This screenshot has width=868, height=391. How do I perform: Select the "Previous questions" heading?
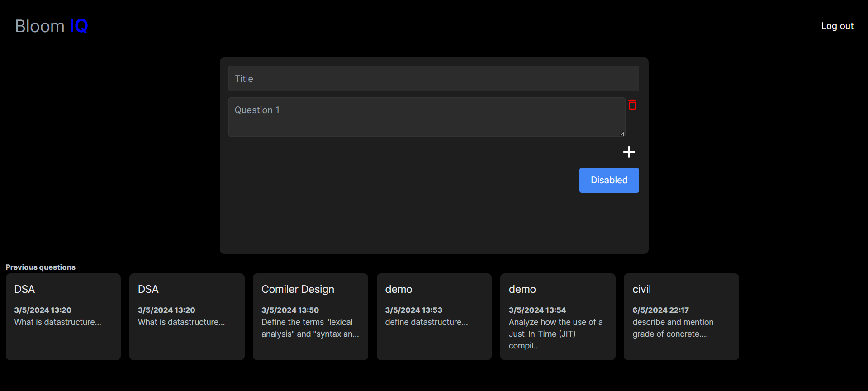[x=41, y=267]
